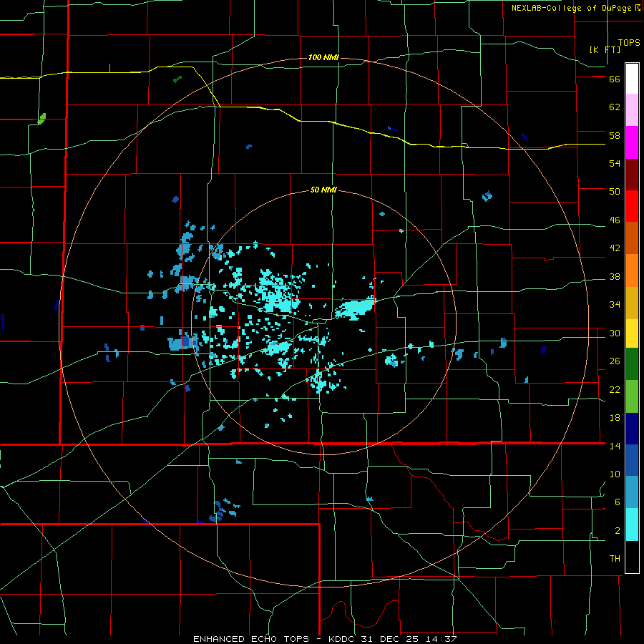Click the navy blue legend swatch
This screenshot has width=644, height=644.
[632, 429]
